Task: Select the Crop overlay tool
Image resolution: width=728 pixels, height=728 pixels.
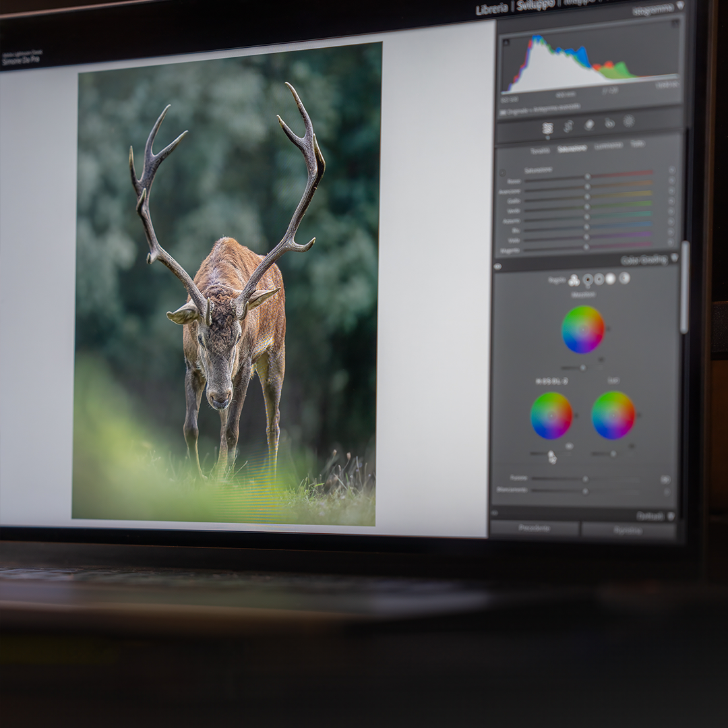Action: (568, 126)
